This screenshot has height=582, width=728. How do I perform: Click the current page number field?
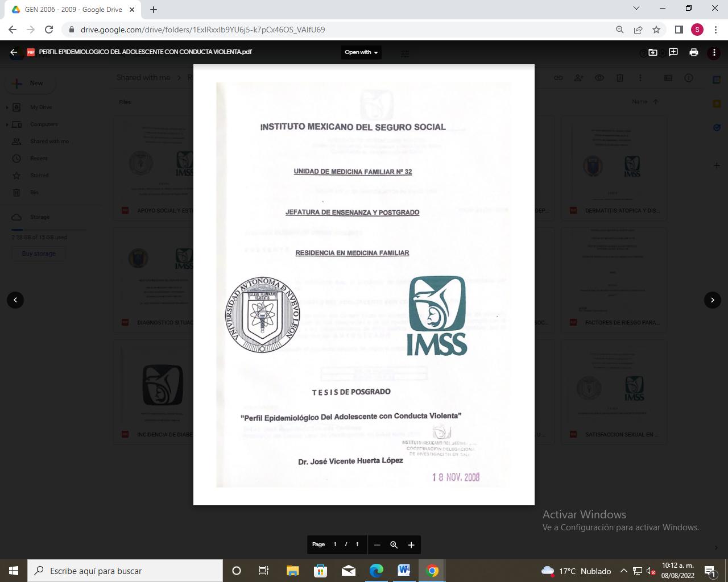(335, 544)
